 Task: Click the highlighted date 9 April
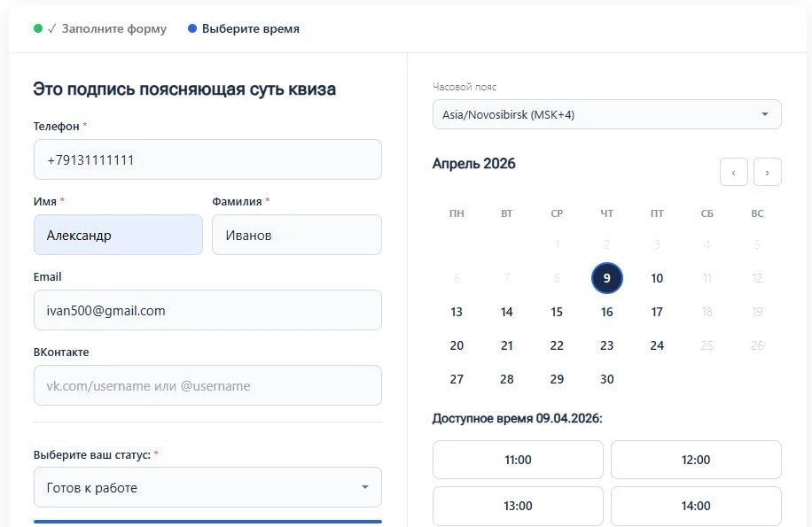tap(606, 278)
